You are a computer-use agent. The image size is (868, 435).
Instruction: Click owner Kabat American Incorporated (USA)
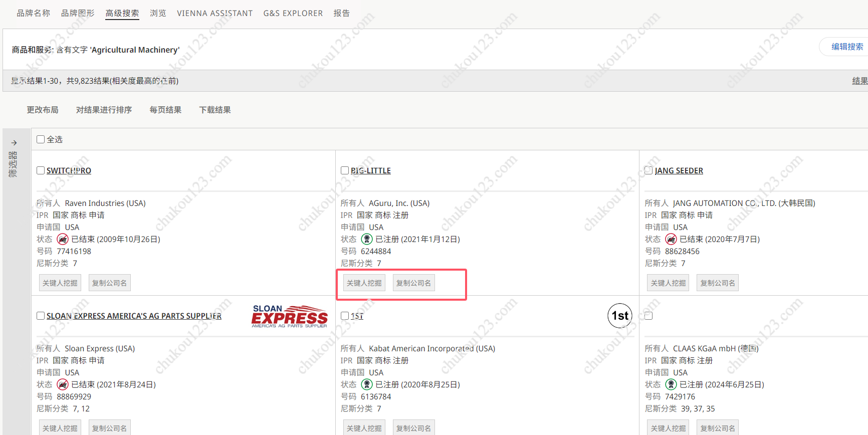click(432, 348)
